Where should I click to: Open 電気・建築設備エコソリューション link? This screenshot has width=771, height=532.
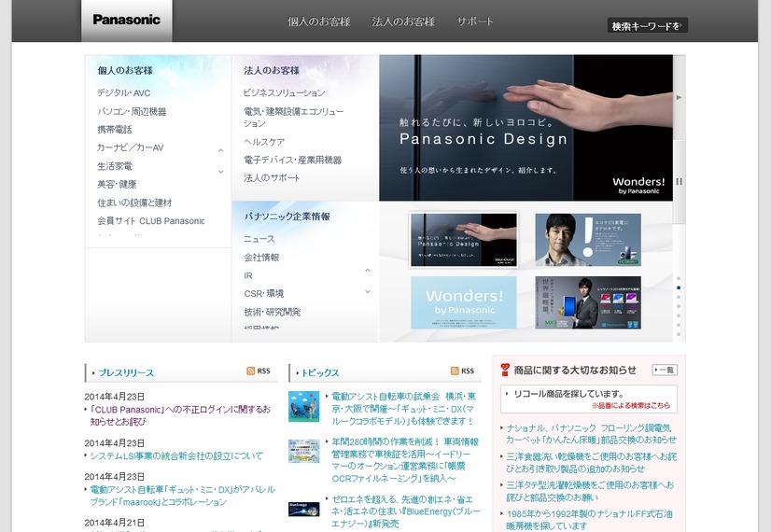tap(293, 118)
